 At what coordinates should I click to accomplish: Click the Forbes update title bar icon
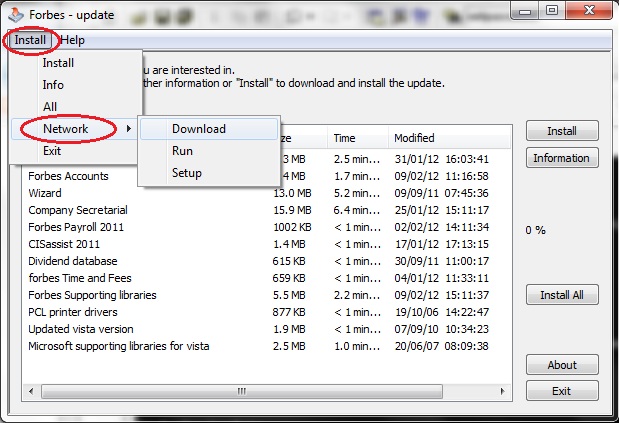16,15
